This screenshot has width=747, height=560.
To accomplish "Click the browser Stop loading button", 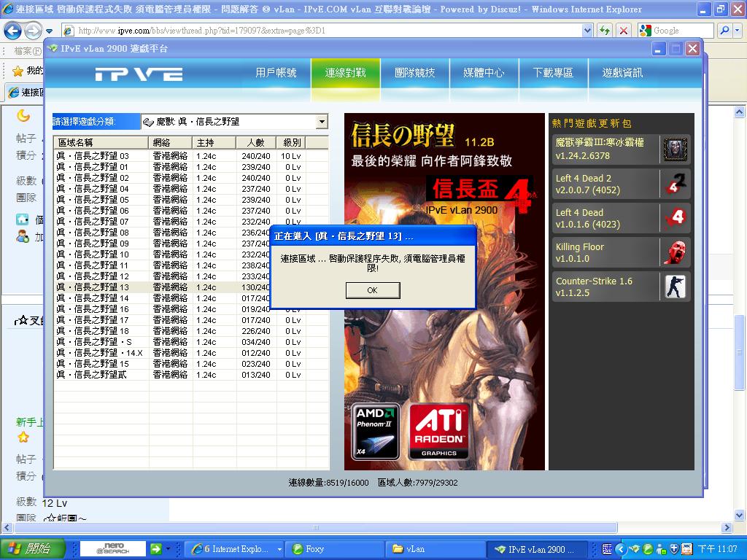I will click(624, 31).
